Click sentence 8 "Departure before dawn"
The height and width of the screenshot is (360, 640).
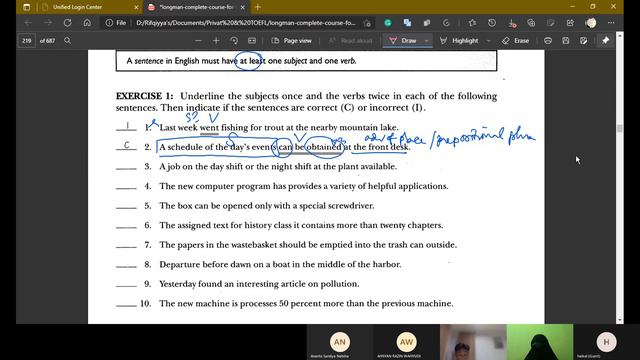pos(280,264)
